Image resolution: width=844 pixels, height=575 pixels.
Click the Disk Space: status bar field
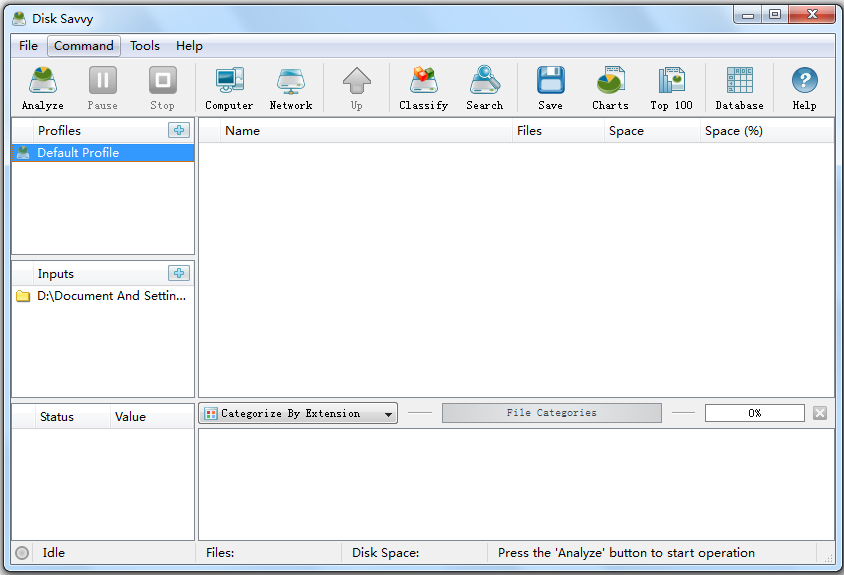[x=414, y=553]
